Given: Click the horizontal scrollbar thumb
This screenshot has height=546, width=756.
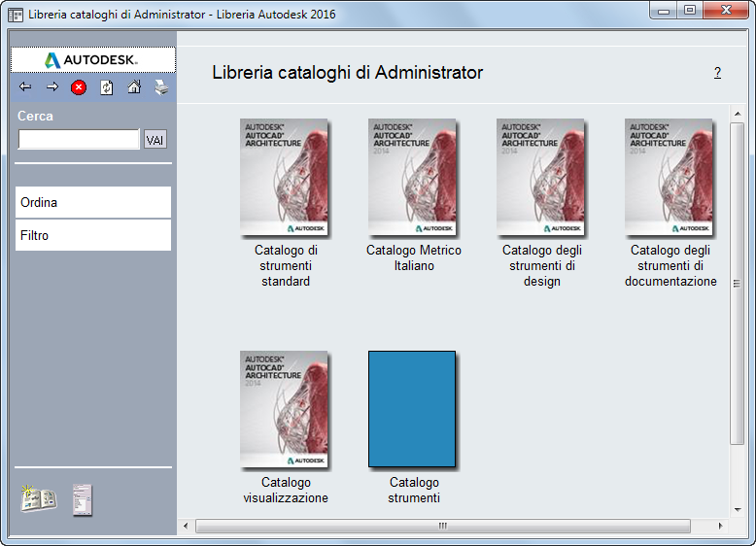Looking at the screenshot, I should (x=442, y=526).
